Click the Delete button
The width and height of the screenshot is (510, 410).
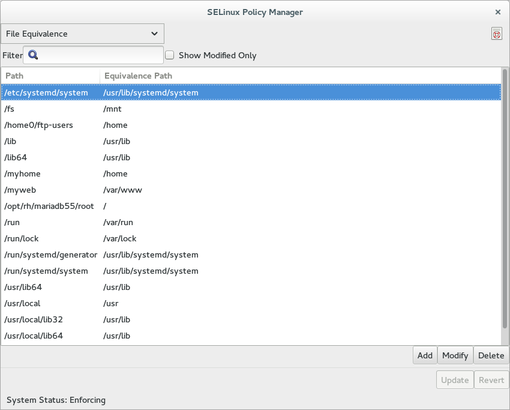coord(491,356)
